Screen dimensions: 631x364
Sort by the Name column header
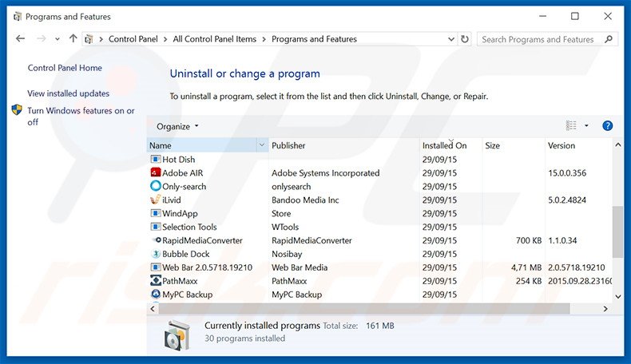(202, 145)
